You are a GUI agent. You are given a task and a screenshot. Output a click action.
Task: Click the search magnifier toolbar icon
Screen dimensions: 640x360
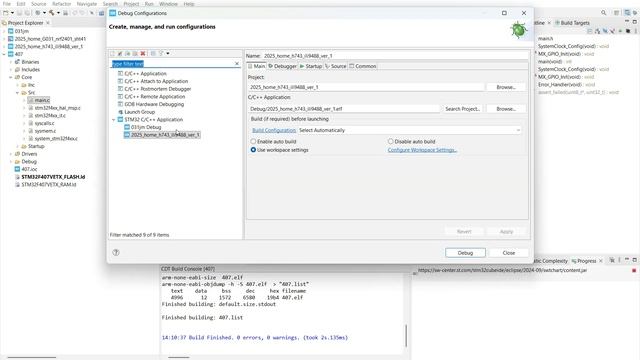point(603,13)
